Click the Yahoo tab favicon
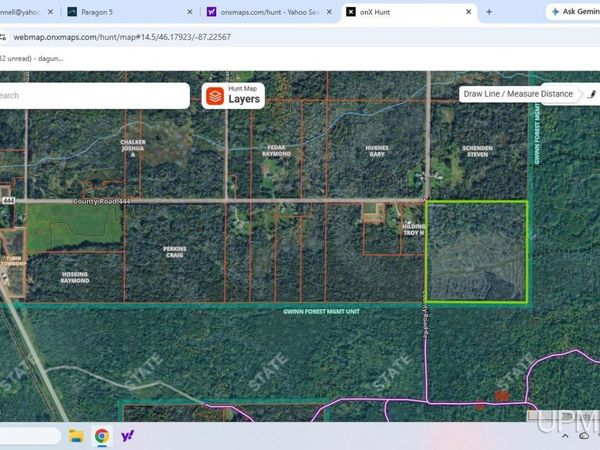The image size is (600, 450). [x=211, y=12]
